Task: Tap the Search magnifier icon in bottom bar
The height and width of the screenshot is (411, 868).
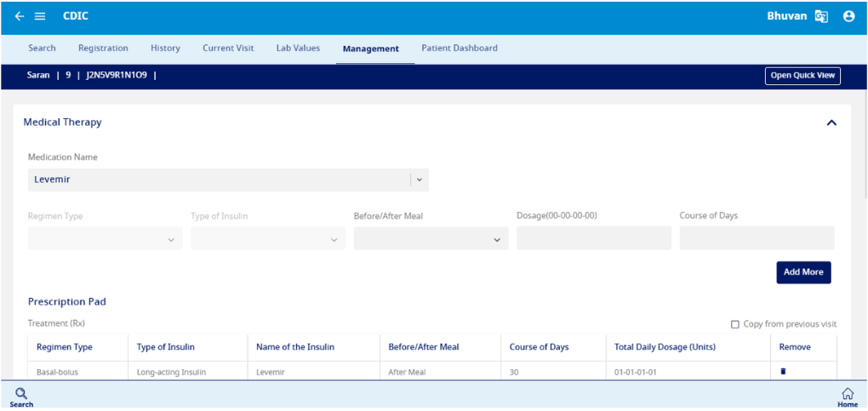Action: (21, 394)
